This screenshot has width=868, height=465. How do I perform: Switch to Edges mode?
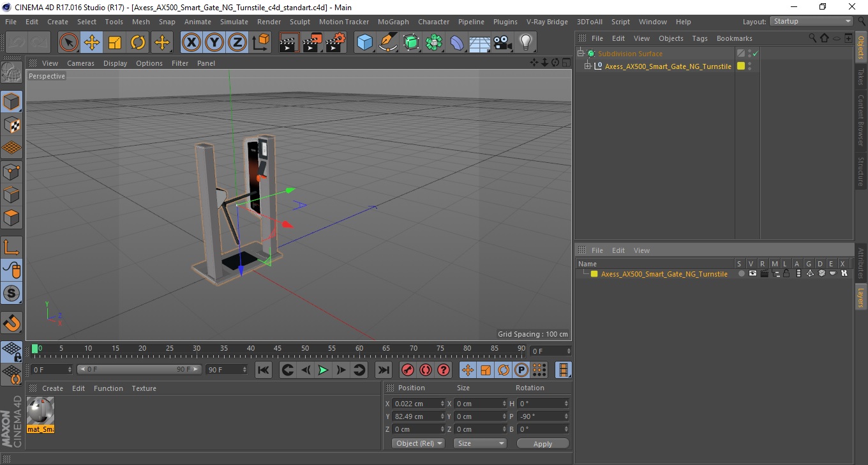pyautogui.click(x=12, y=194)
